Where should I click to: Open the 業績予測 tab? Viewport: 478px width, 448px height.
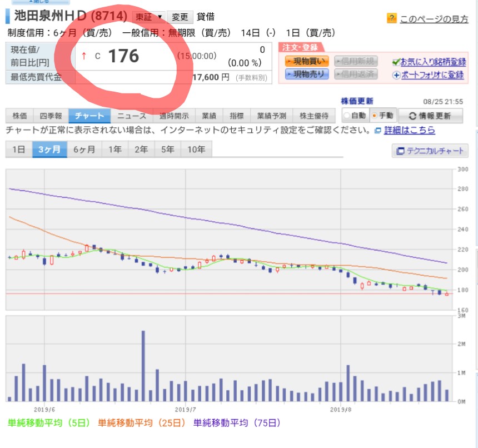272,116
